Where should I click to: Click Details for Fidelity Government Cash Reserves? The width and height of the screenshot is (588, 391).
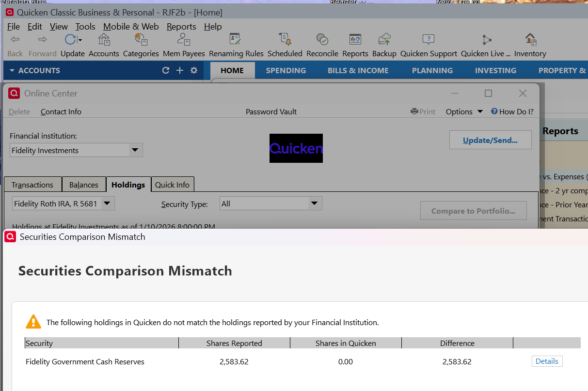(547, 361)
